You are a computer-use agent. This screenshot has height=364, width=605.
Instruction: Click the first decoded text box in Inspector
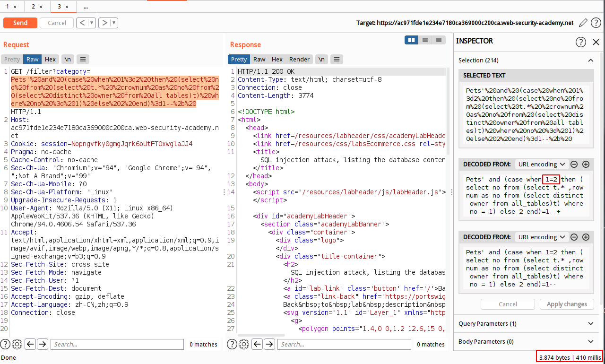526,196
